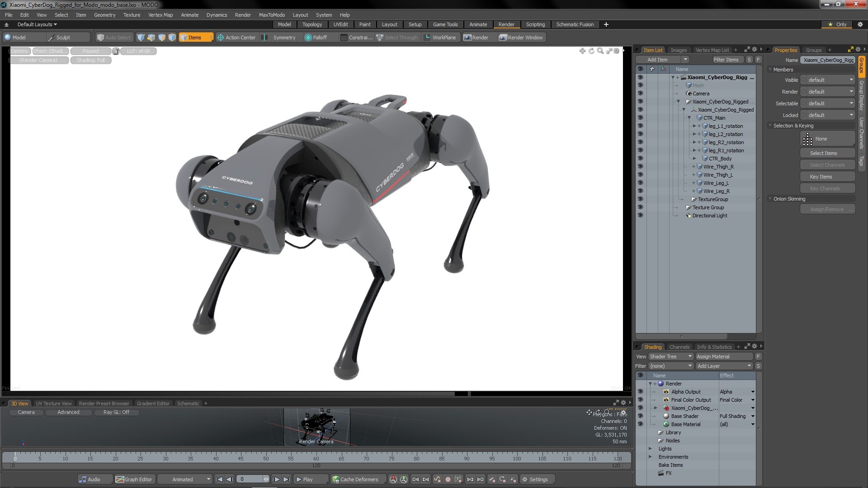Click render view zoom magnifier icon

[600, 51]
